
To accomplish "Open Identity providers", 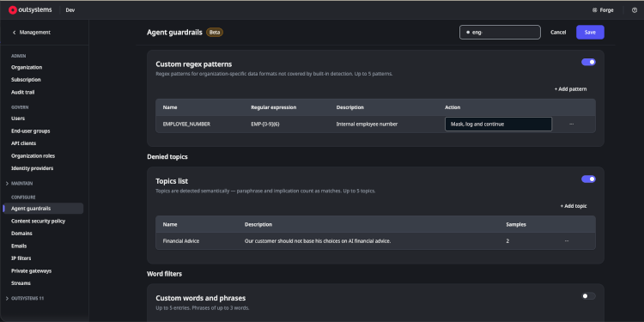I will click(32, 168).
